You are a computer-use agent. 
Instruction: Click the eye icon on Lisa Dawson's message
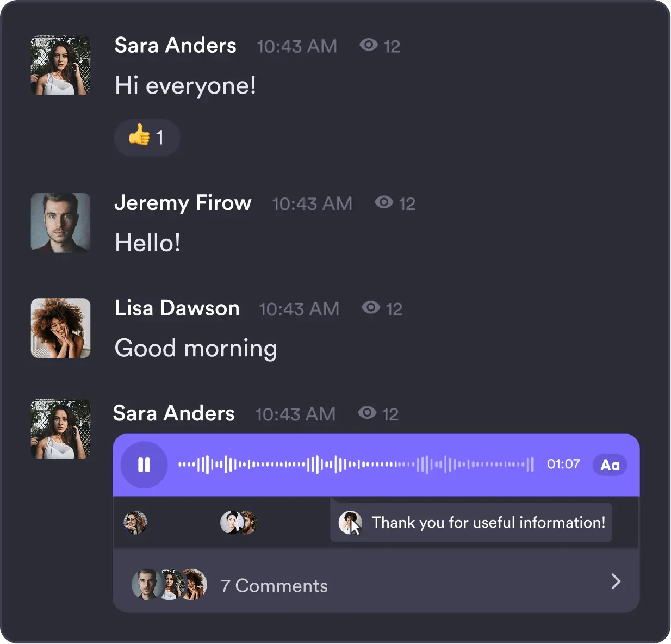click(371, 308)
